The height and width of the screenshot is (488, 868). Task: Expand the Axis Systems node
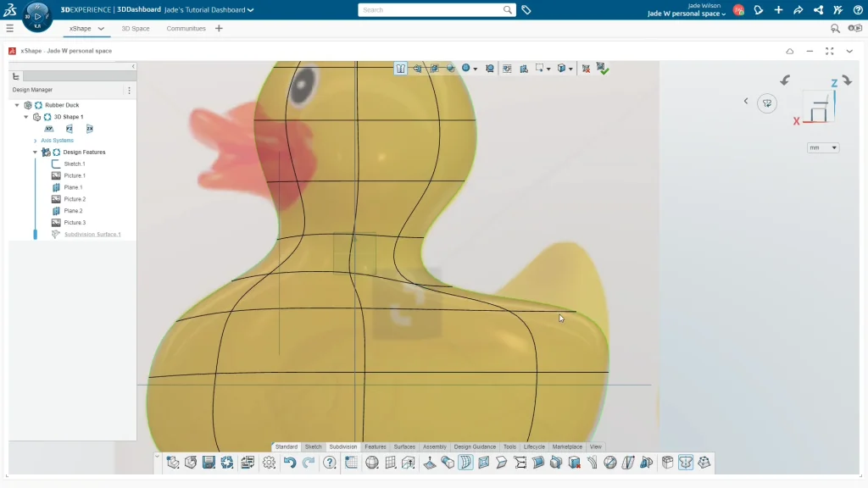[x=36, y=141]
